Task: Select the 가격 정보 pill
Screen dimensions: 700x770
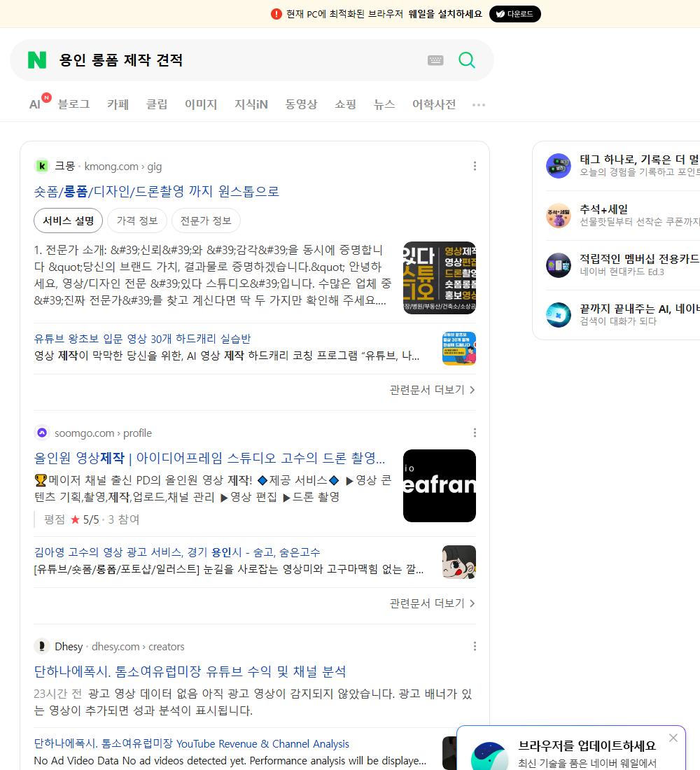Action: tap(137, 220)
